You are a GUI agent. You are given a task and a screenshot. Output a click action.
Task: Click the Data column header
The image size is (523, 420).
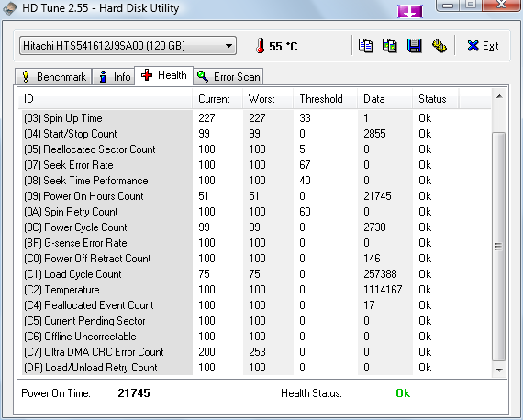(385, 99)
